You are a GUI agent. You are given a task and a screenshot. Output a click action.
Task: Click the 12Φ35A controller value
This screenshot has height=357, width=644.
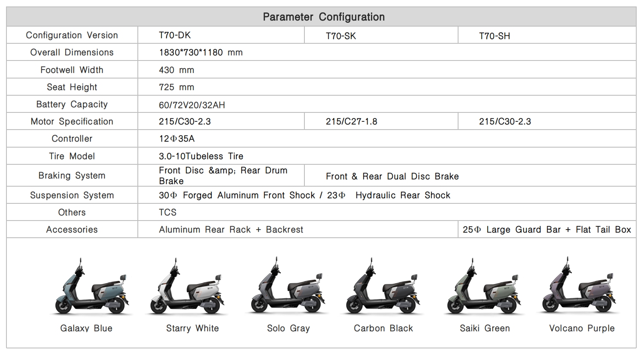click(x=177, y=139)
